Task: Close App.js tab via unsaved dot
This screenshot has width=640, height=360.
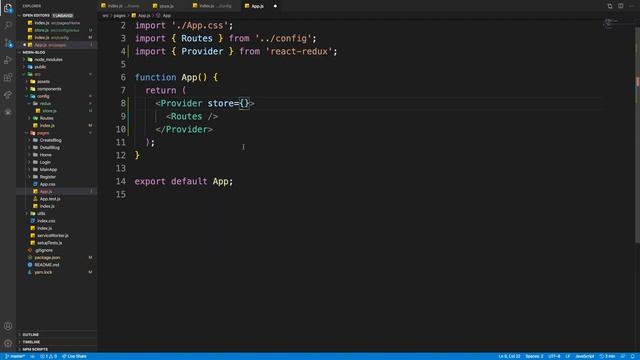Action: [275, 6]
